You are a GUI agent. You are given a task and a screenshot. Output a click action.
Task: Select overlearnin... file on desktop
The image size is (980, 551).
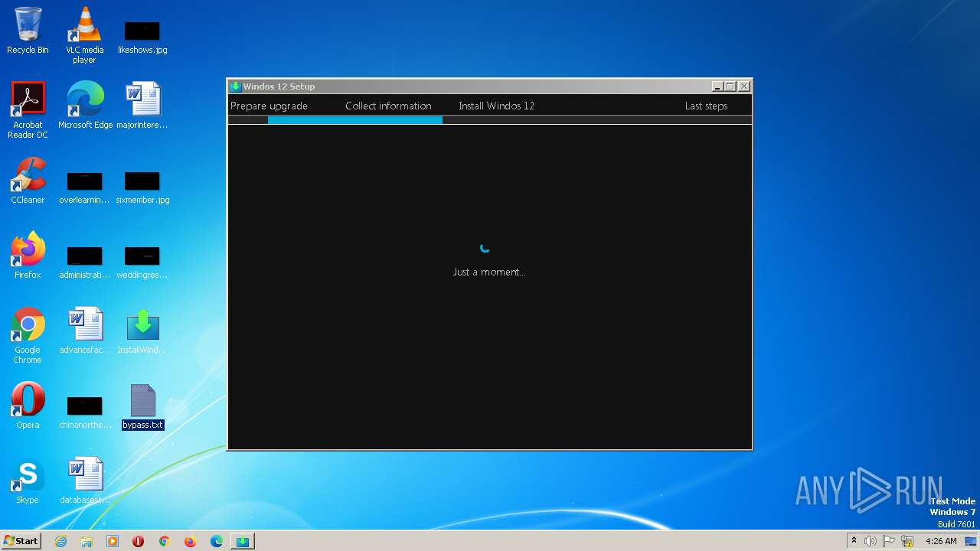[84, 188]
